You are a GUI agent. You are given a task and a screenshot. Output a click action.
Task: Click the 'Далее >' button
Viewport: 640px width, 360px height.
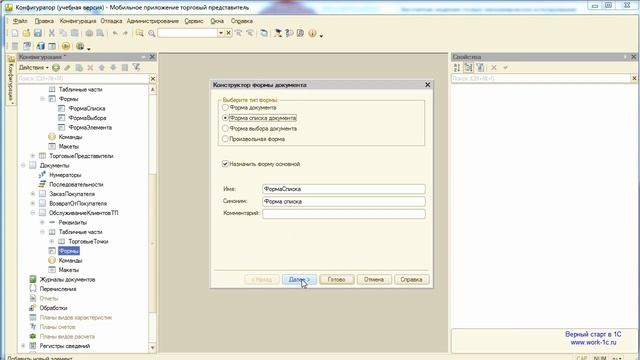pos(299,280)
